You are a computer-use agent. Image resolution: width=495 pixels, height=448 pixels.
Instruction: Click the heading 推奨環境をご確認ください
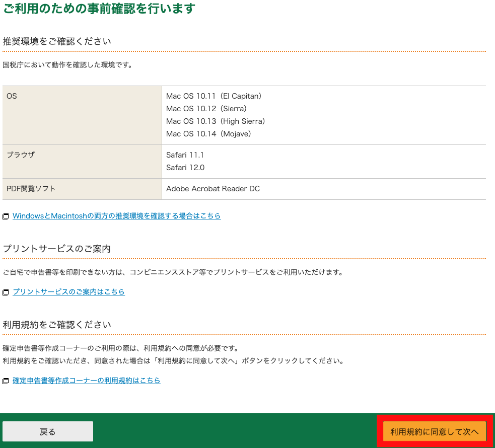pyautogui.click(x=57, y=41)
